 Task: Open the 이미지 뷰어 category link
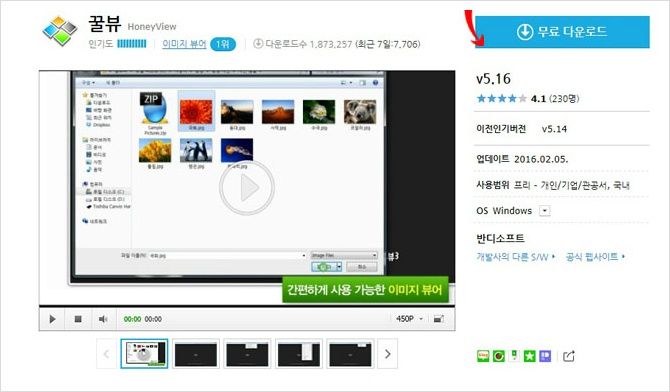click(x=184, y=44)
